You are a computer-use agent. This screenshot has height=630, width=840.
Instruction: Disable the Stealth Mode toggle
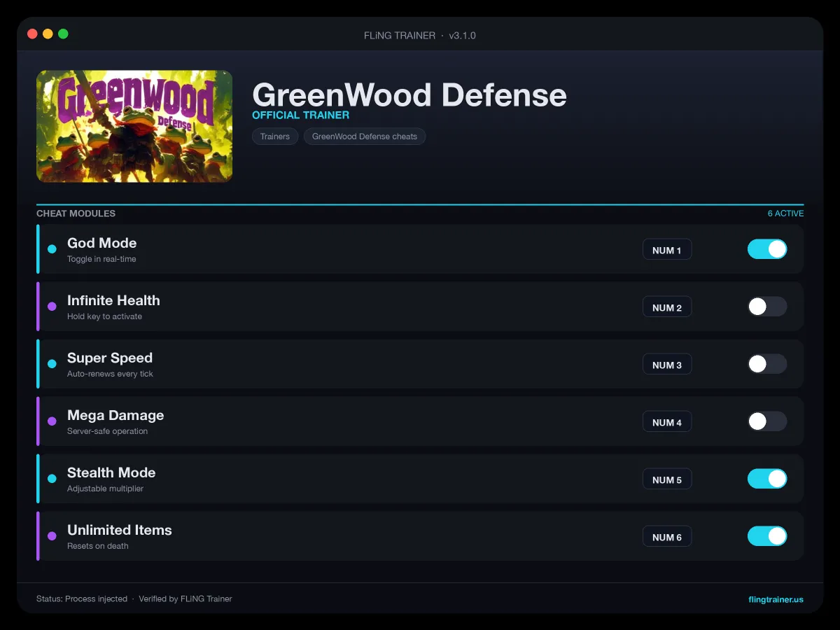coord(767,479)
